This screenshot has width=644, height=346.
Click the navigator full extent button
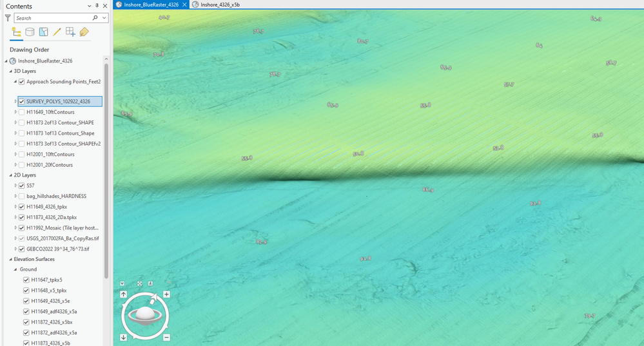(x=140, y=284)
